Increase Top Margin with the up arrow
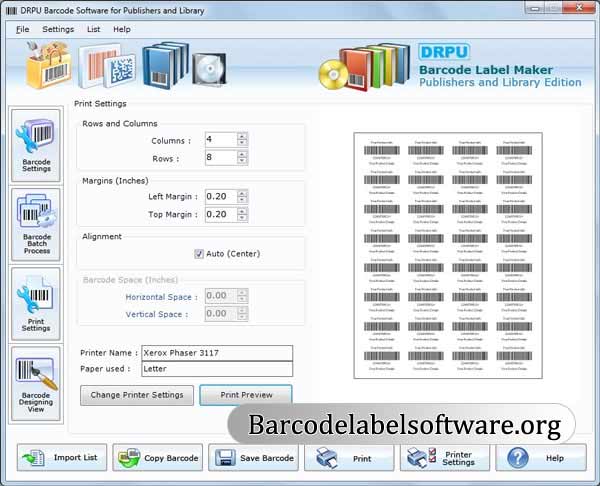600x486 pixels. pos(242,211)
